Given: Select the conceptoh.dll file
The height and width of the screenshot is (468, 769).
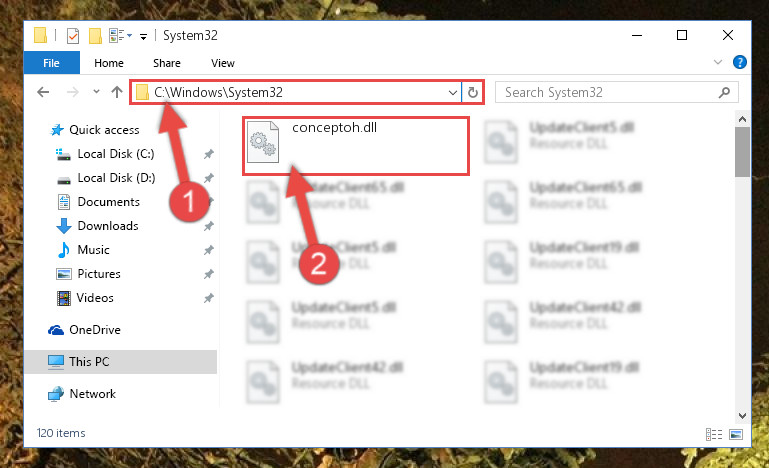Looking at the screenshot, I should [x=356, y=146].
